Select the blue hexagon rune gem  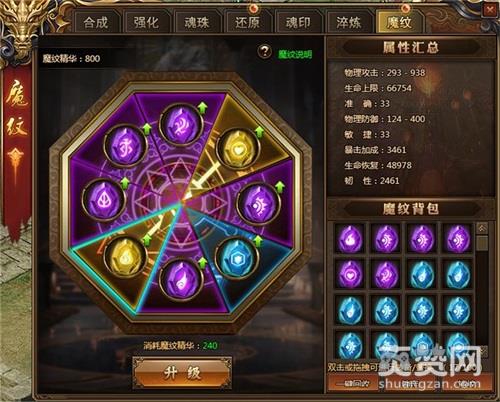pos(237,257)
